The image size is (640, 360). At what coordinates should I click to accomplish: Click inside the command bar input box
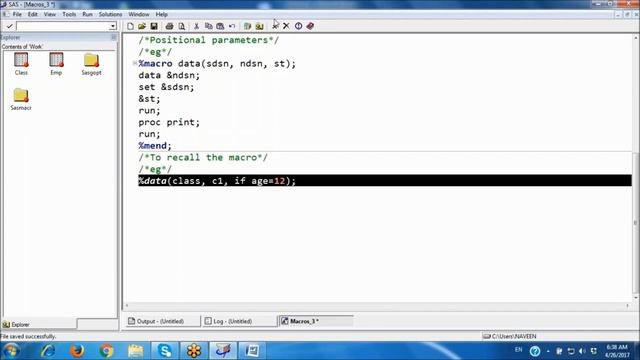click(x=62, y=26)
